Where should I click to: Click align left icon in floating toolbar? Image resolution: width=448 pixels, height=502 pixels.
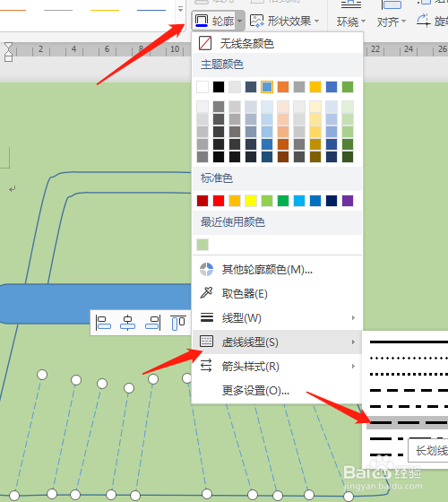pyautogui.click(x=103, y=323)
